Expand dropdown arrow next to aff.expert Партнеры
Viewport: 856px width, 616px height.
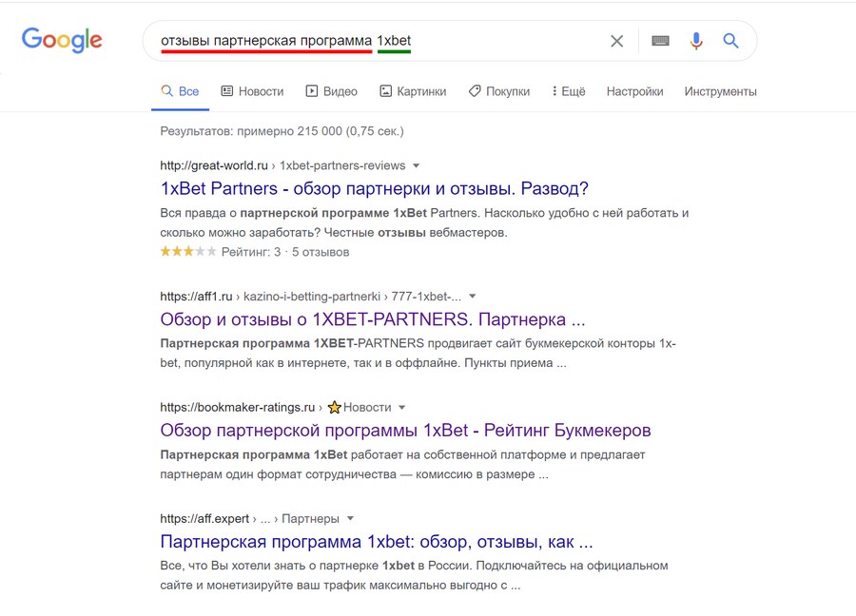click(350, 519)
